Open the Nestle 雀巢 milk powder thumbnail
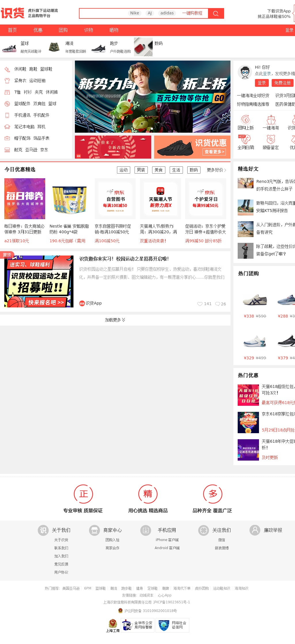295x644 pixels. click(x=70, y=199)
